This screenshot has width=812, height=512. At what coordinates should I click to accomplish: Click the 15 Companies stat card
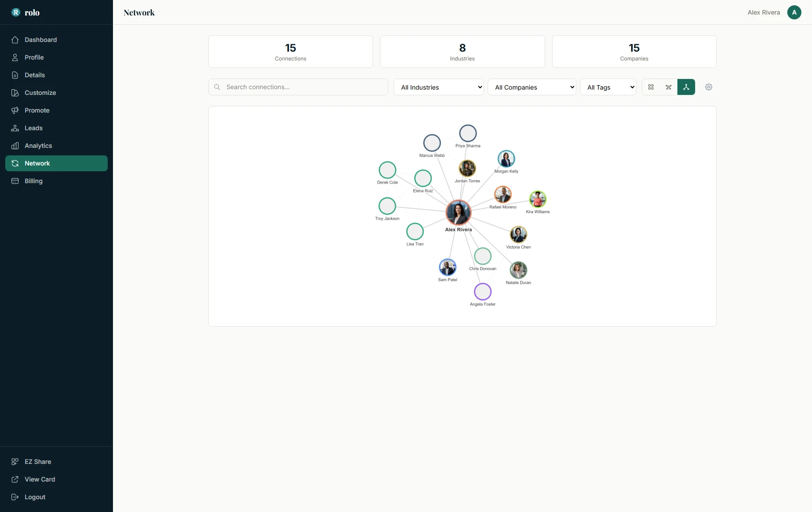pos(634,52)
